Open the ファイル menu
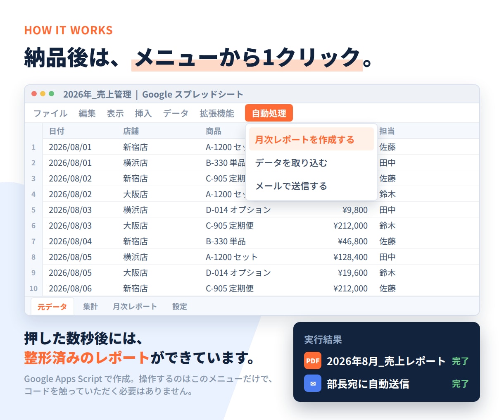Viewport: 504px width, 420px height. (50, 113)
